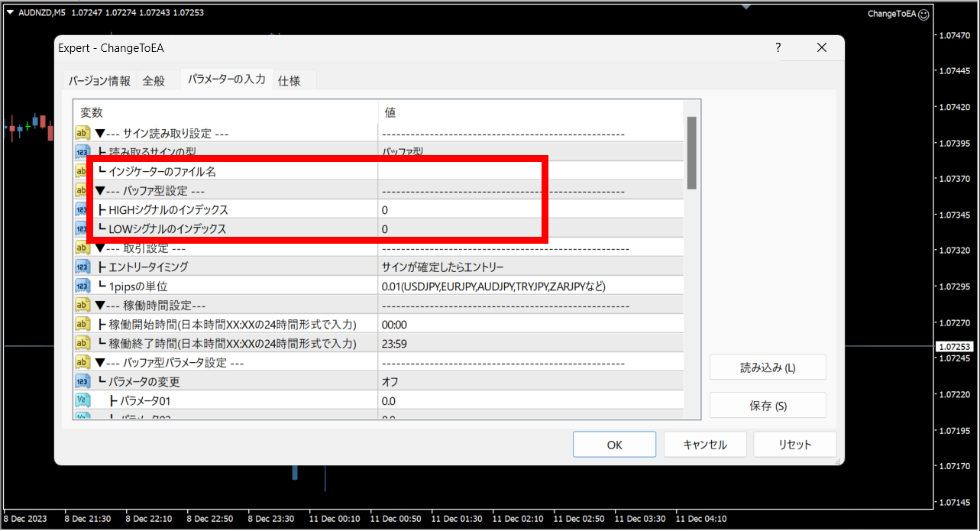Image resolution: width=980 pixels, height=531 pixels.
Task: Click the 1/2 icon beside パラメータ01
Action: point(82,401)
